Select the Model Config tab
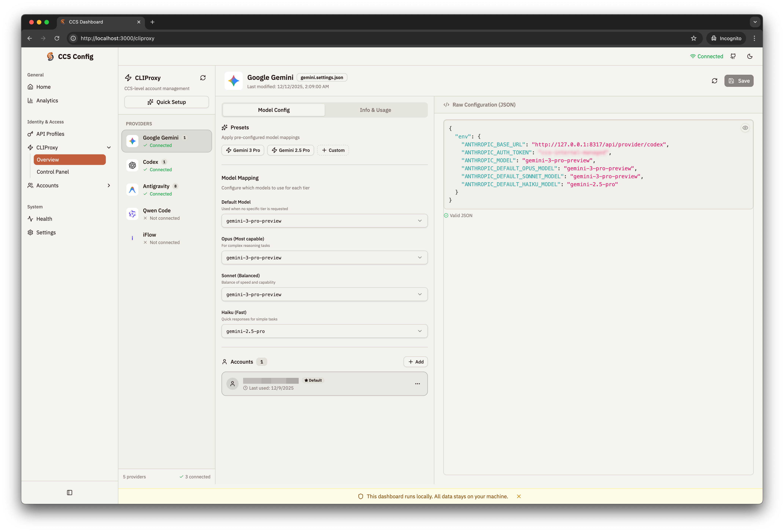This screenshot has height=532, width=784. 273,110
